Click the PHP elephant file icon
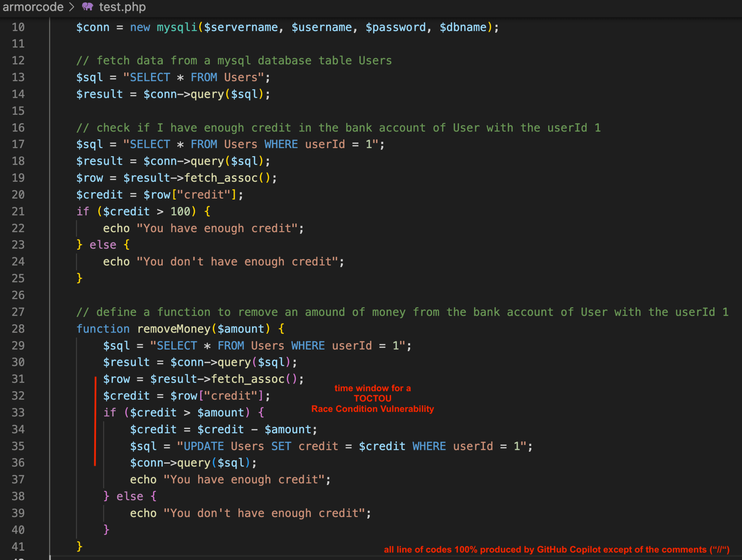This screenshot has width=742, height=560. pyautogui.click(x=88, y=7)
